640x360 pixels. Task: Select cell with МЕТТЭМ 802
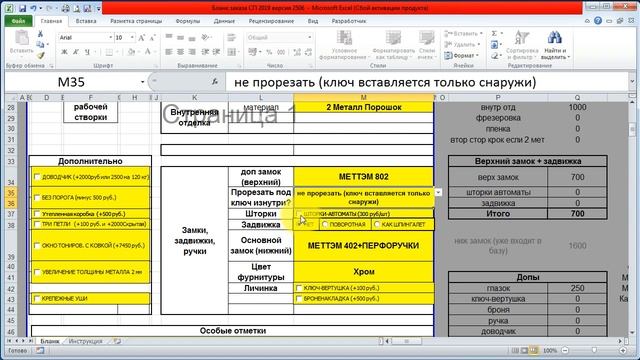click(x=363, y=177)
